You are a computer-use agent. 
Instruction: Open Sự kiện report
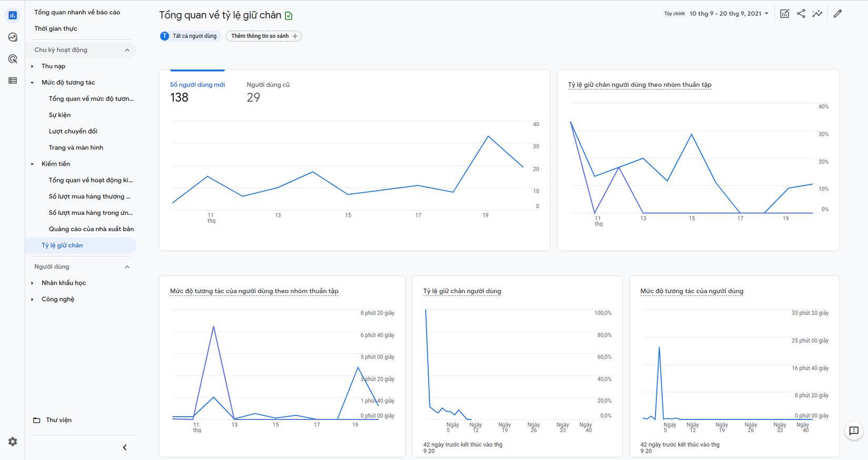coord(59,115)
